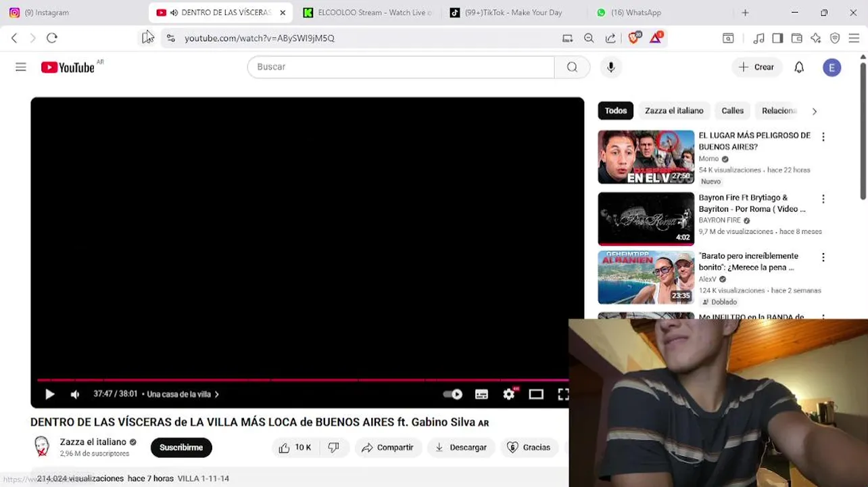Create content with Crear button
The image size is (868, 487).
tap(756, 67)
